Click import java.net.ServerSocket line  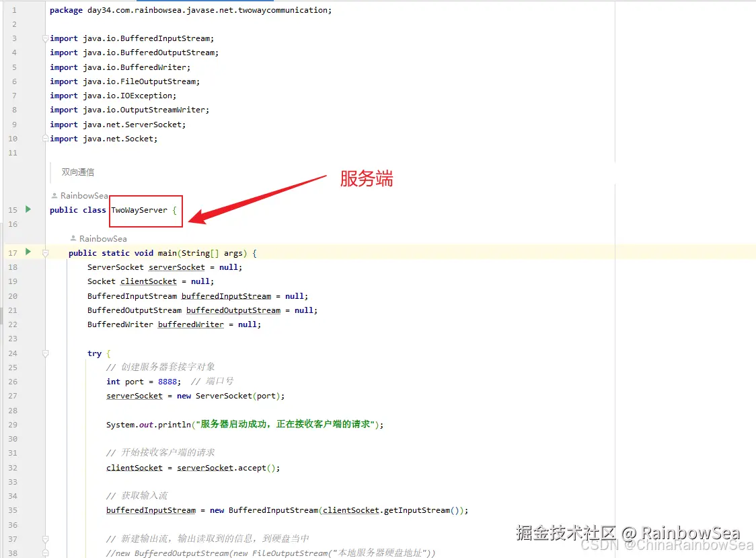(118, 125)
